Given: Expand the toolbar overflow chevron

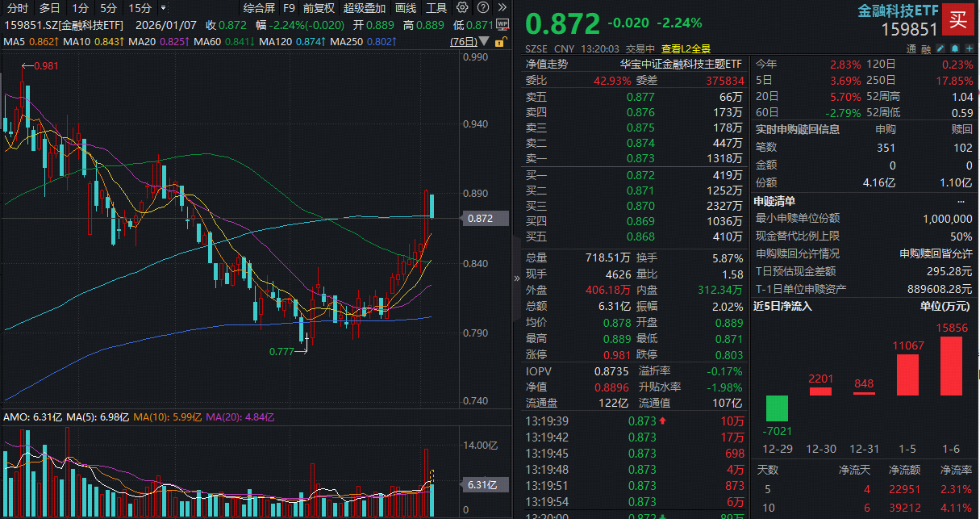Looking at the screenshot, I should click(x=503, y=7).
